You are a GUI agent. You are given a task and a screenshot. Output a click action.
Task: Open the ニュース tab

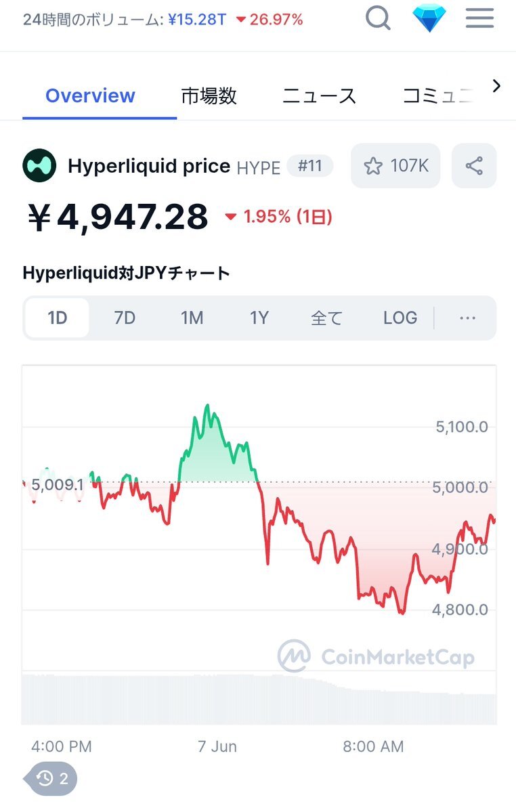click(x=320, y=95)
